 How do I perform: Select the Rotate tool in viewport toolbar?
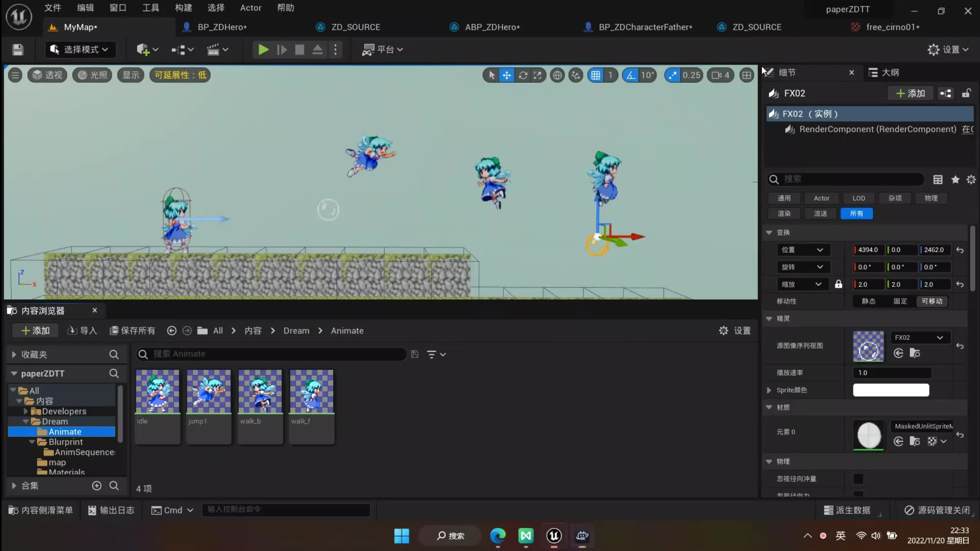pyautogui.click(x=523, y=75)
